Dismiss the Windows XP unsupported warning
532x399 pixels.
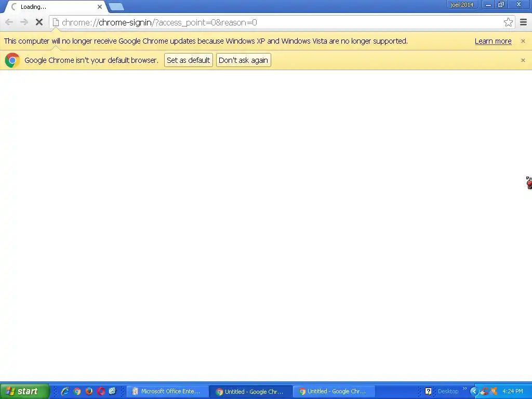click(523, 41)
